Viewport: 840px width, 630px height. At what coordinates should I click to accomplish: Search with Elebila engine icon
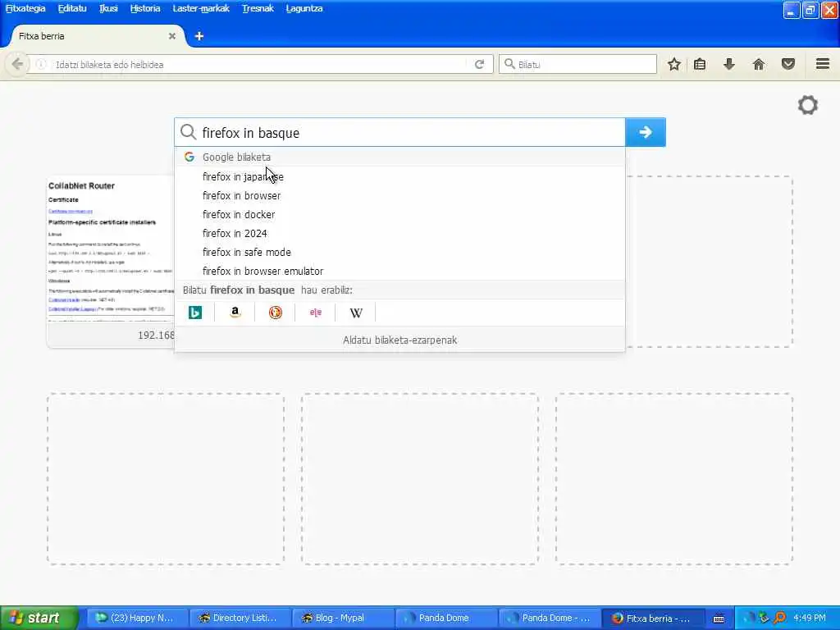pos(316,313)
